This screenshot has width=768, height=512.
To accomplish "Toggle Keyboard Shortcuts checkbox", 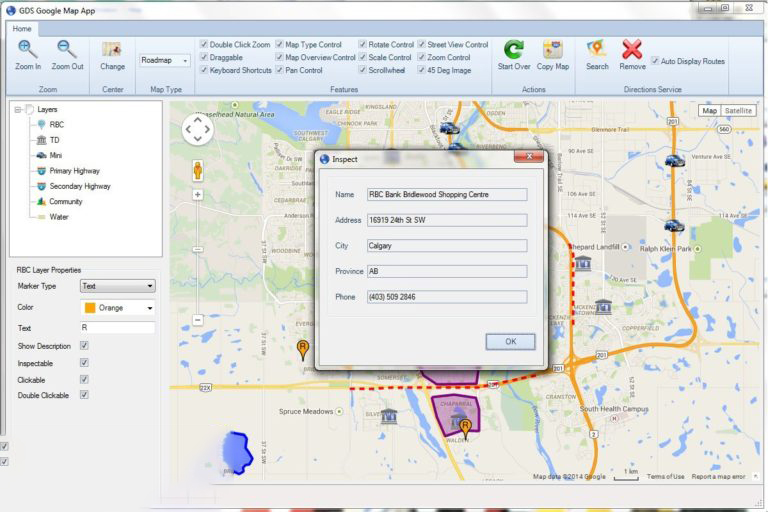I will (x=204, y=70).
